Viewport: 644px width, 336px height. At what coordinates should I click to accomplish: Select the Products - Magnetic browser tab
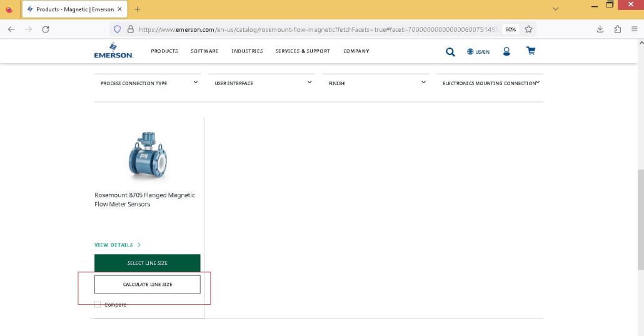tap(74, 9)
